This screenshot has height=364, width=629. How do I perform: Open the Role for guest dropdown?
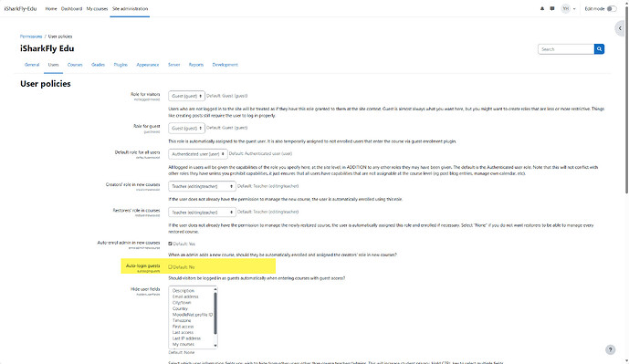point(186,128)
